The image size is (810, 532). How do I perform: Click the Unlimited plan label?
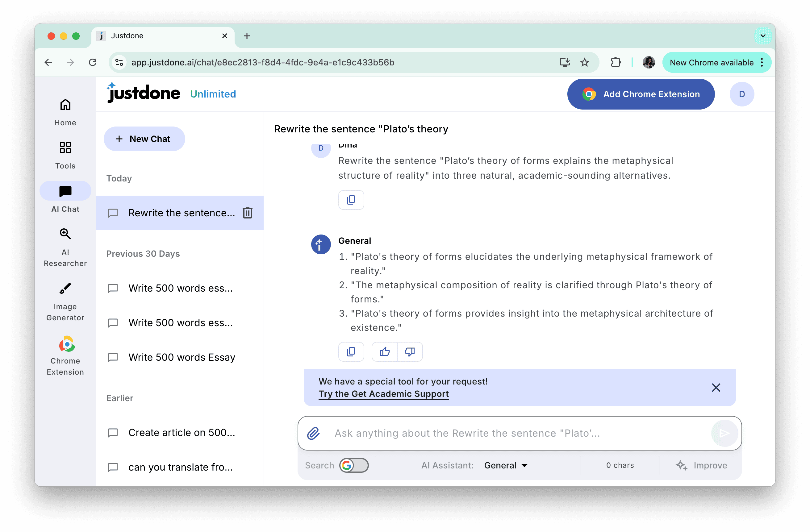coord(213,94)
